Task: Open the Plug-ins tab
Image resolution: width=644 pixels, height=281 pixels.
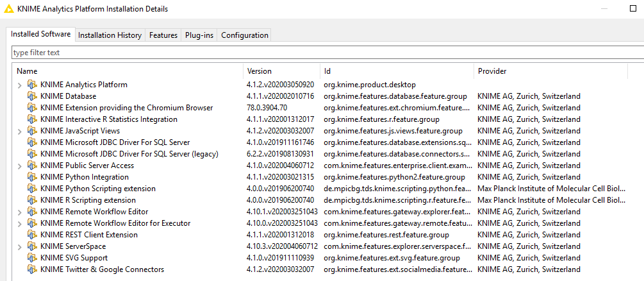Action: 199,35
